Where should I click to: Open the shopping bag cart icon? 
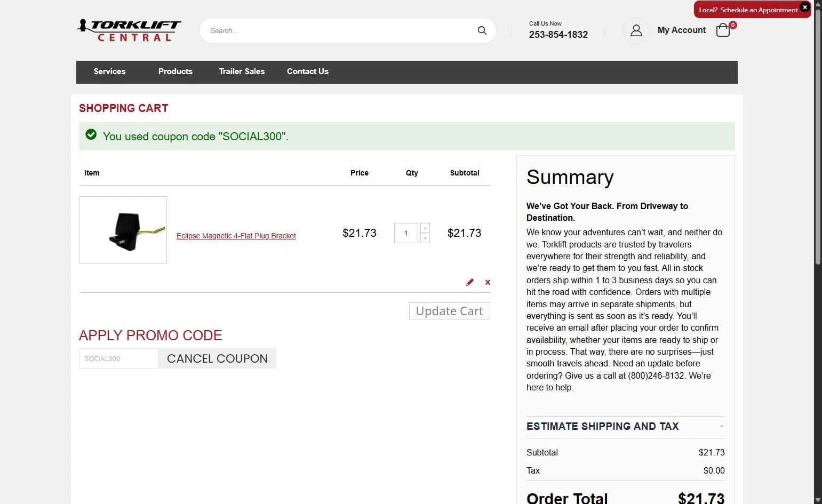(x=723, y=30)
